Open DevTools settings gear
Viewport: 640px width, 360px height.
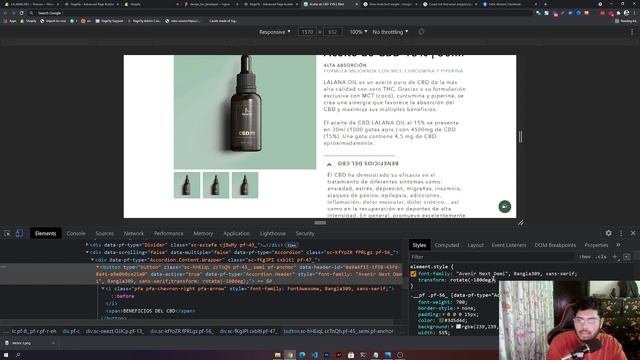coord(609,233)
